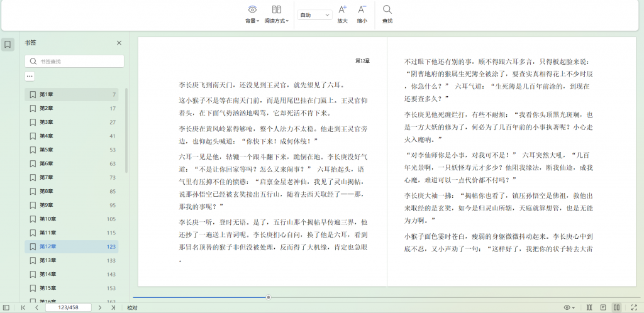Click the 书签查找 bookmark search field
644x313 pixels.
[74, 61]
